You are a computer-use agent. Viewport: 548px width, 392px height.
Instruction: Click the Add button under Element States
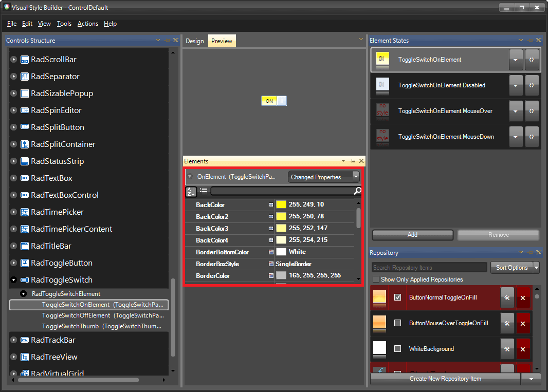tap(412, 234)
